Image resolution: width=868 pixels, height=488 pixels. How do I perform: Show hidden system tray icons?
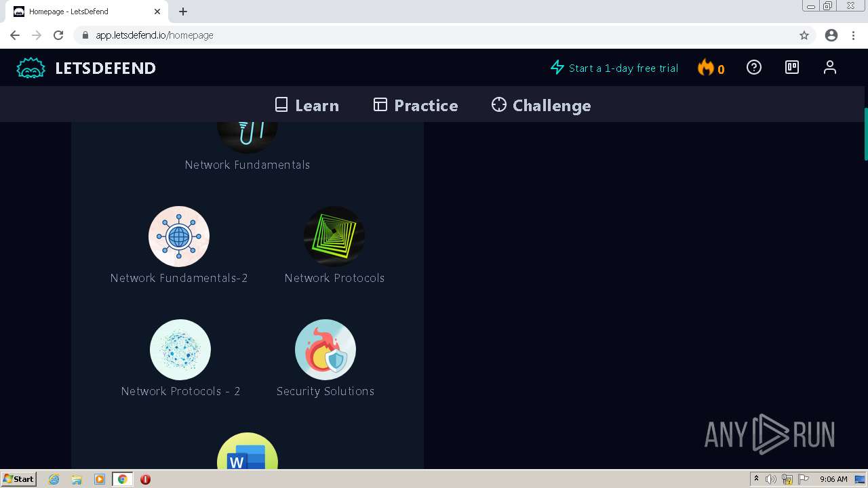[x=756, y=479]
